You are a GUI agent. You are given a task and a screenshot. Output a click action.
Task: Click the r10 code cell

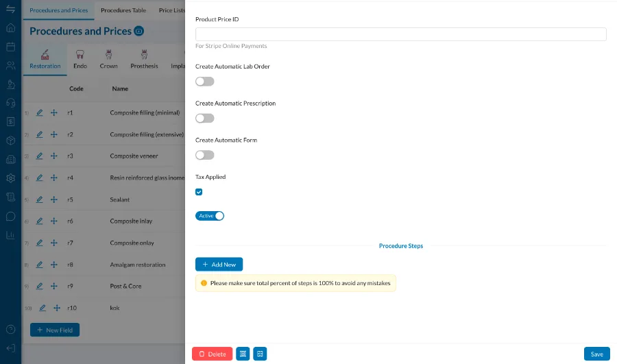[72, 308]
